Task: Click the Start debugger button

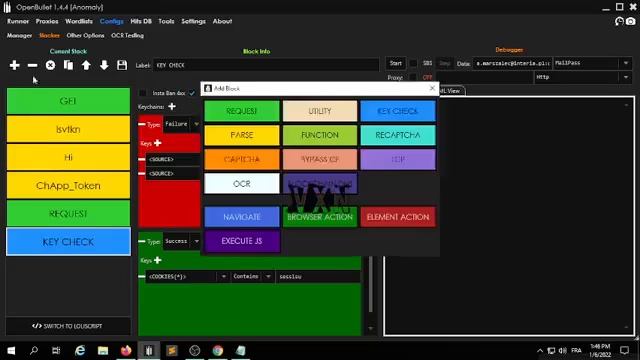Action: click(x=396, y=63)
